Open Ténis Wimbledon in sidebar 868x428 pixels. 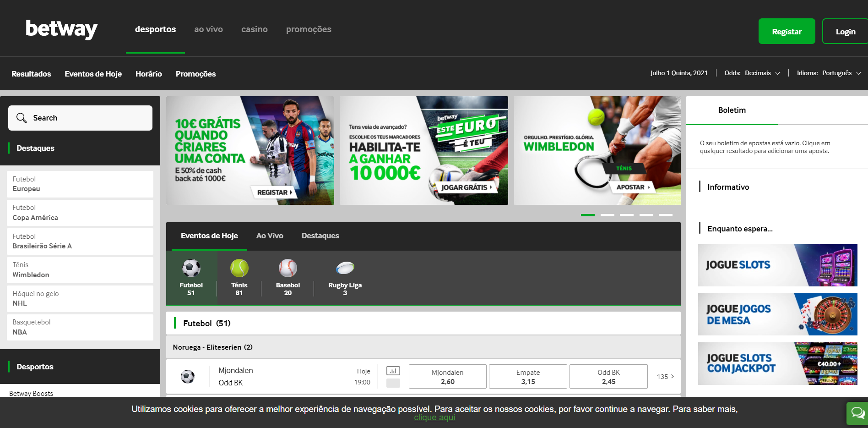tap(80, 270)
